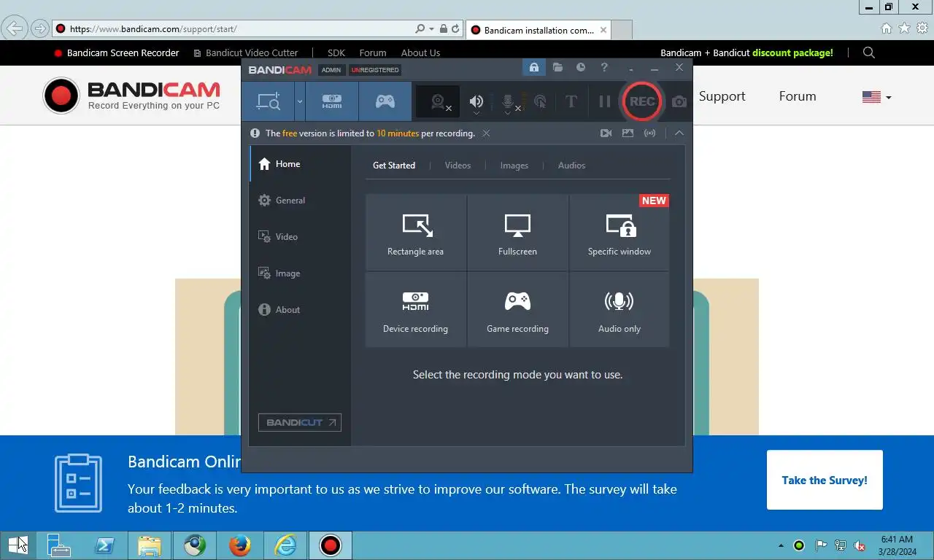Click the lock icon in Bandicam title bar
This screenshot has width=934, height=560.
(x=533, y=67)
